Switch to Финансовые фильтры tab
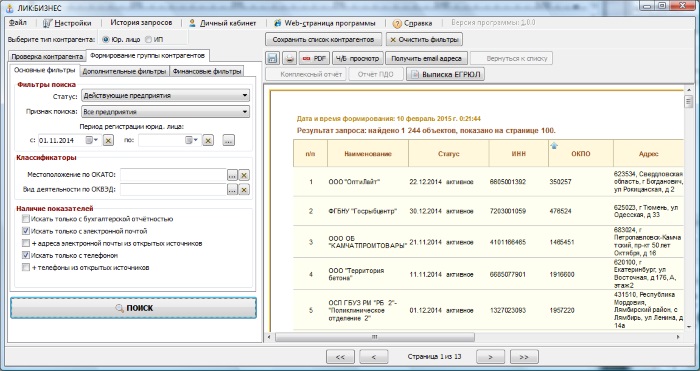Image resolution: width=700 pixels, height=371 pixels. [x=207, y=71]
